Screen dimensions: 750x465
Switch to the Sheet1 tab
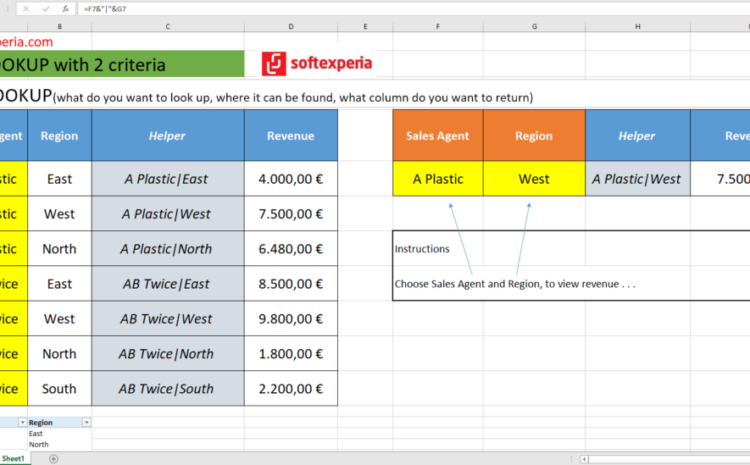click(x=13, y=459)
